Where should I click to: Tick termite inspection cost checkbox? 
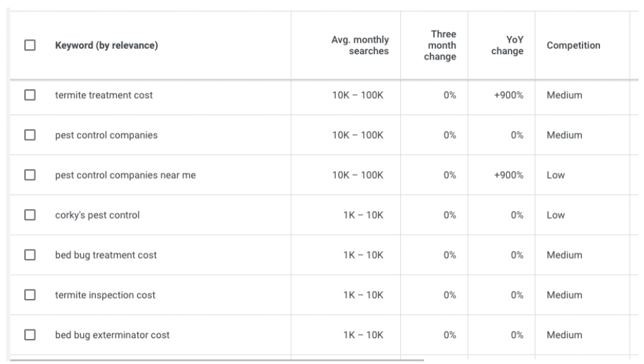point(30,295)
